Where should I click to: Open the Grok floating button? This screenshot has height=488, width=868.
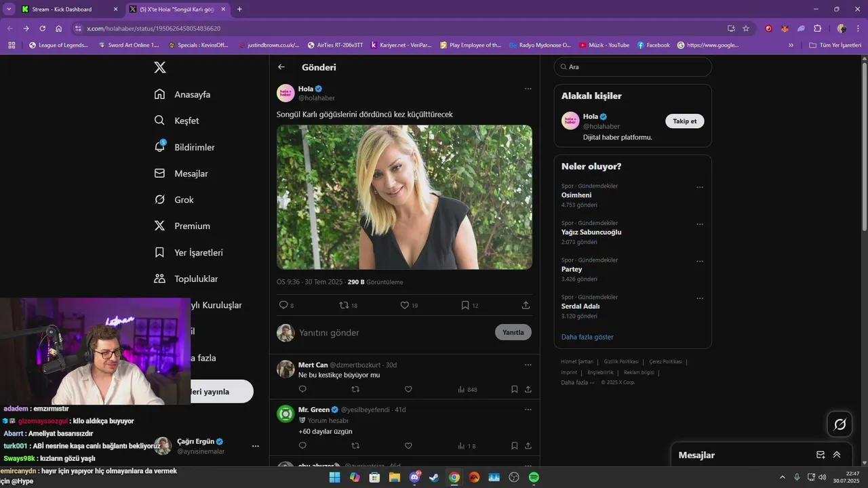click(x=840, y=424)
